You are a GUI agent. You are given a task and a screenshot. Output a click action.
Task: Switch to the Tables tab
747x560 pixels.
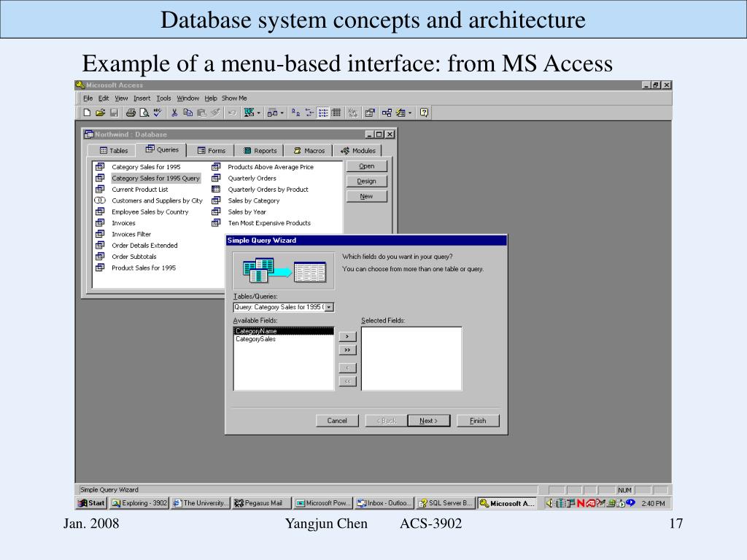click(x=113, y=150)
